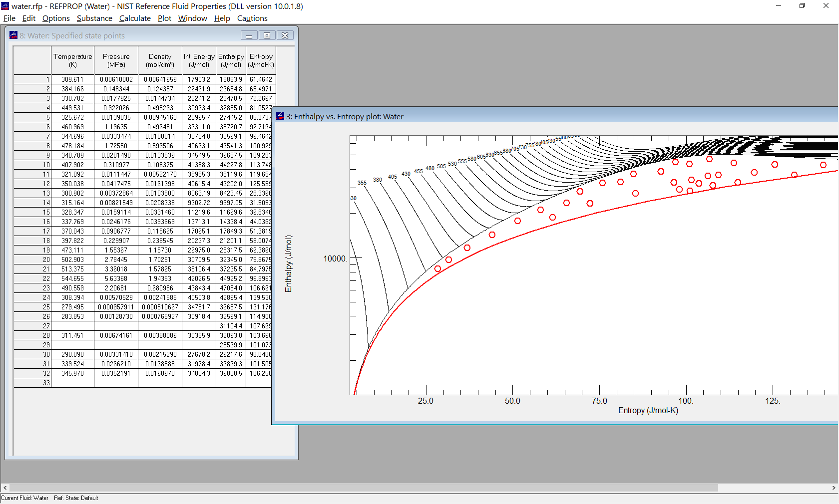Click the REFPROP icon in the main title bar

[x=6, y=6]
